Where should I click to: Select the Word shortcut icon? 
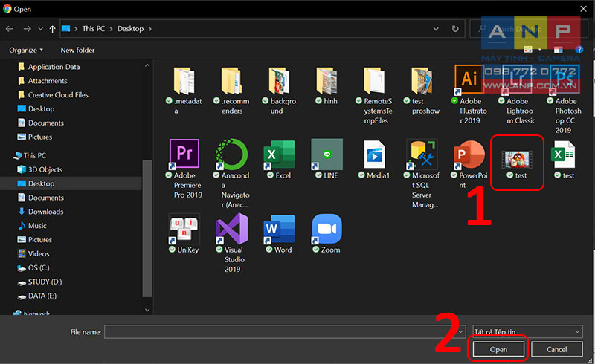click(280, 229)
